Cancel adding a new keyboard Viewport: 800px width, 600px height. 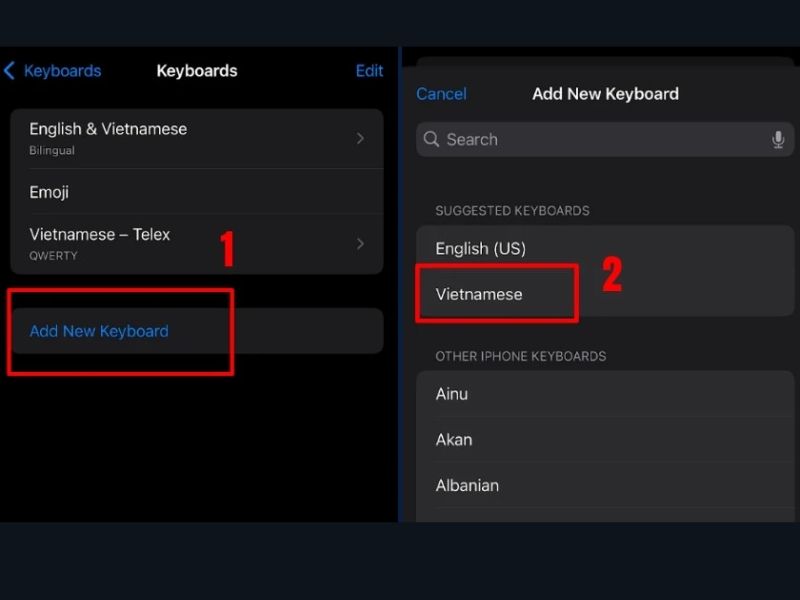(441, 94)
